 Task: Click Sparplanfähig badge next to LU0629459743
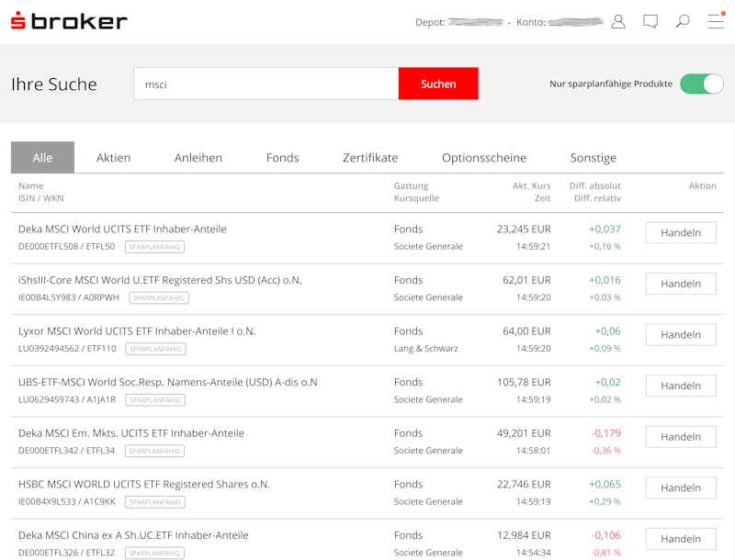pos(155,400)
